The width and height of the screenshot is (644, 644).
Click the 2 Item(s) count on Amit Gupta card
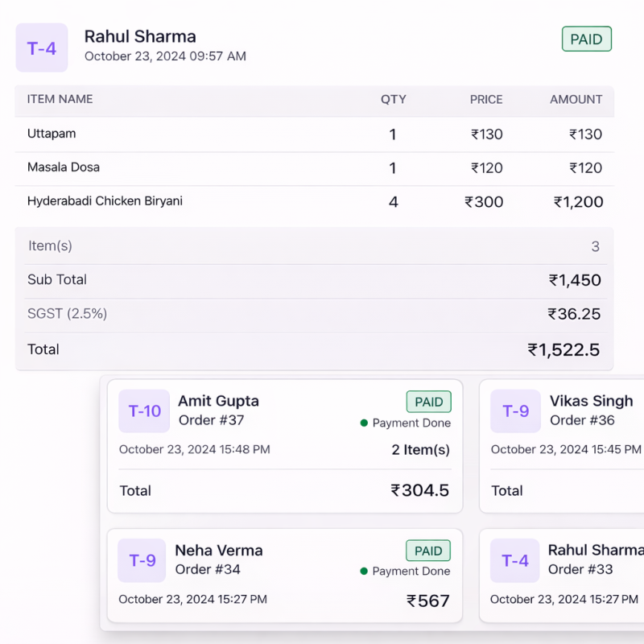[420, 450]
